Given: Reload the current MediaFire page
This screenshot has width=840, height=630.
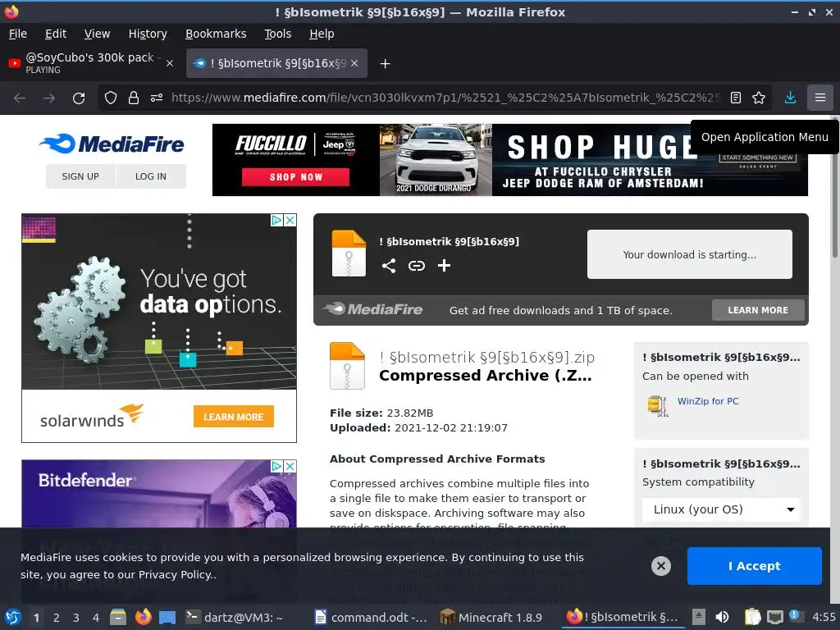Looking at the screenshot, I should tap(79, 98).
